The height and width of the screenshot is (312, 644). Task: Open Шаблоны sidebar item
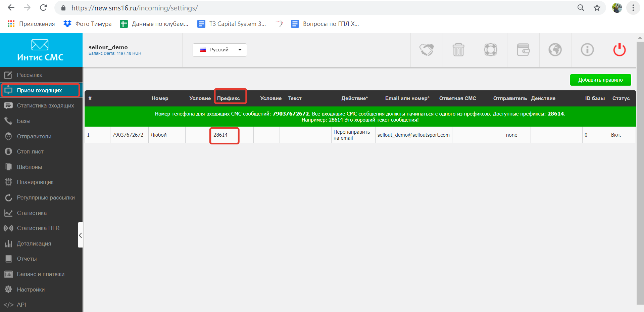click(x=41, y=167)
